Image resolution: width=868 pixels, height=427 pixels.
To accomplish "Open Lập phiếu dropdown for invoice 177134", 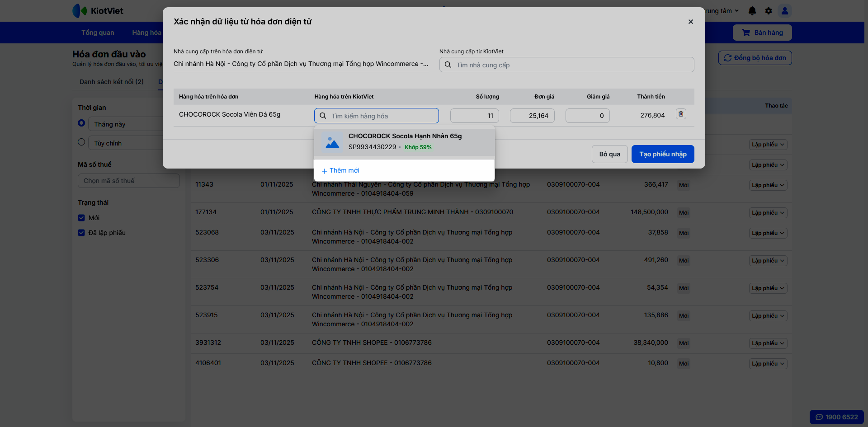I will point(768,213).
